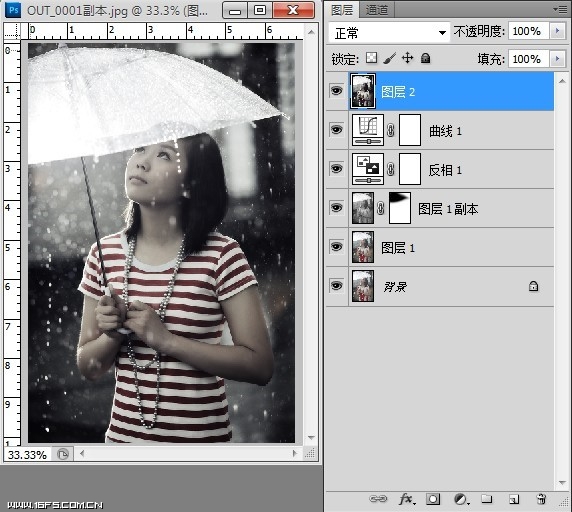This screenshot has height=512, width=572.
Task: Click the curves adjustment icon on 曲线 1
Action: [368, 130]
